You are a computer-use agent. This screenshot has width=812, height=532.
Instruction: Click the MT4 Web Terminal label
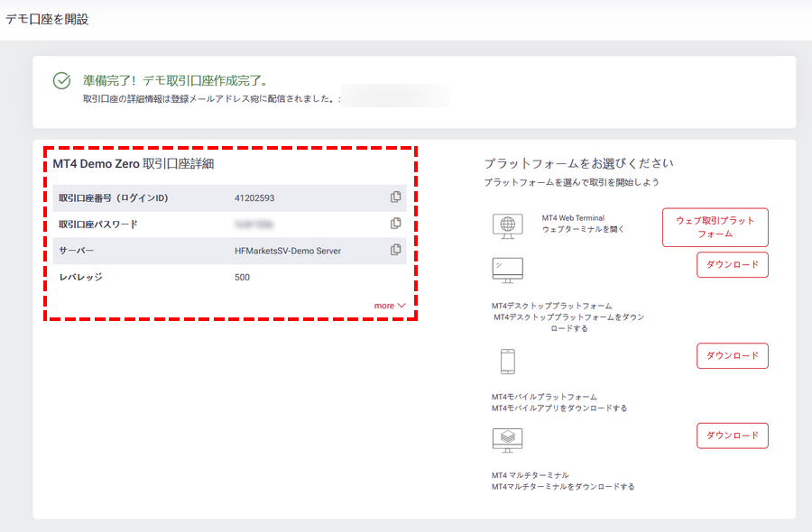click(573, 218)
